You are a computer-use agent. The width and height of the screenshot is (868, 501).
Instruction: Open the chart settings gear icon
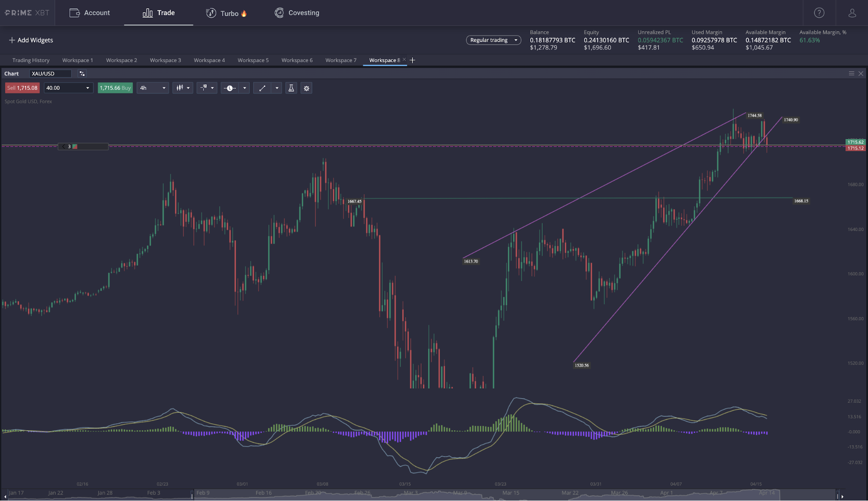(x=307, y=88)
